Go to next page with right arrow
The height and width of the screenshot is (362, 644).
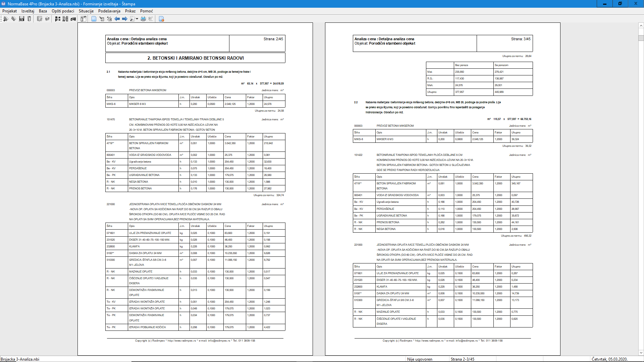coord(124,19)
